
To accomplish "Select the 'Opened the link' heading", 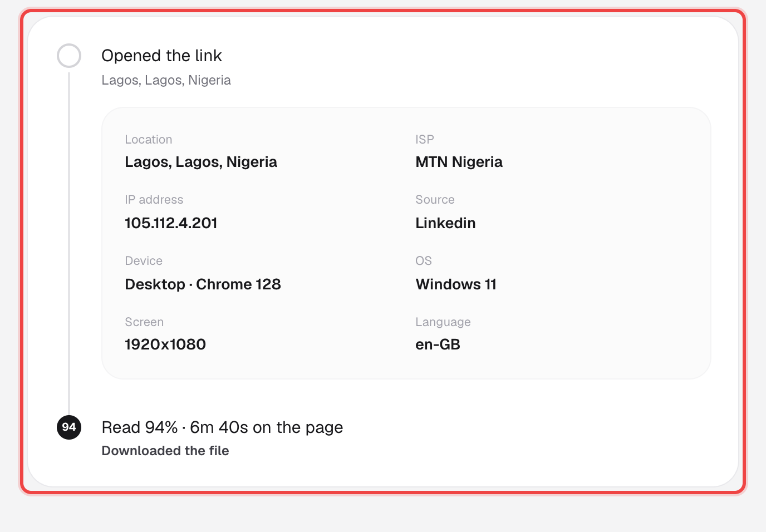I will click(161, 56).
